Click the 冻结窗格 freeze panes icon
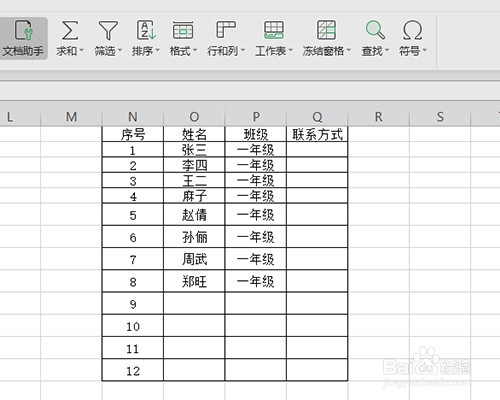The image size is (500, 400). click(326, 30)
